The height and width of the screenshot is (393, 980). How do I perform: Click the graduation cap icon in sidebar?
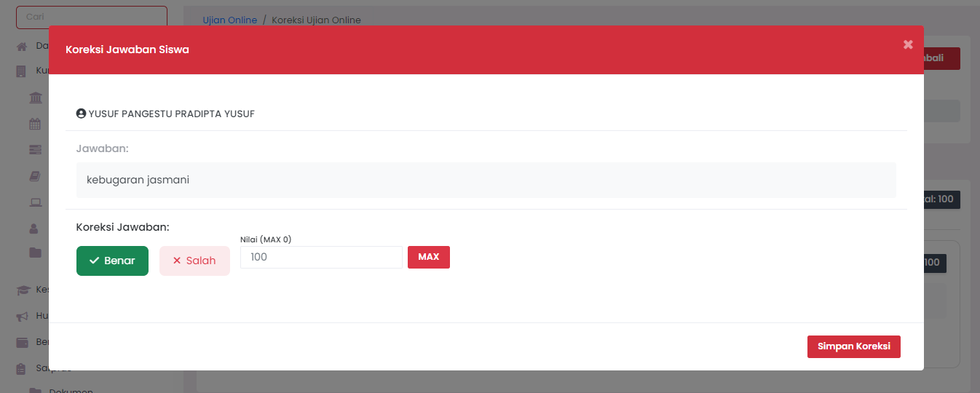click(x=22, y=290)
